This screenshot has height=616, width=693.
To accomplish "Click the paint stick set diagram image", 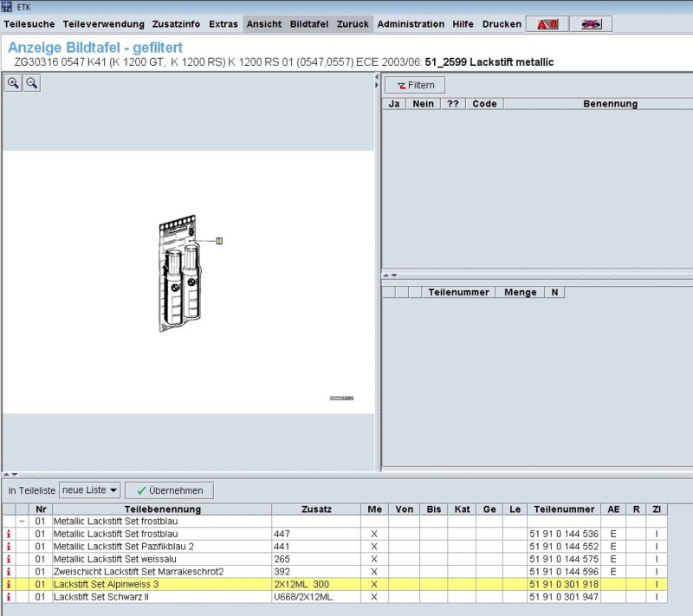I will [x=179, y=274].
